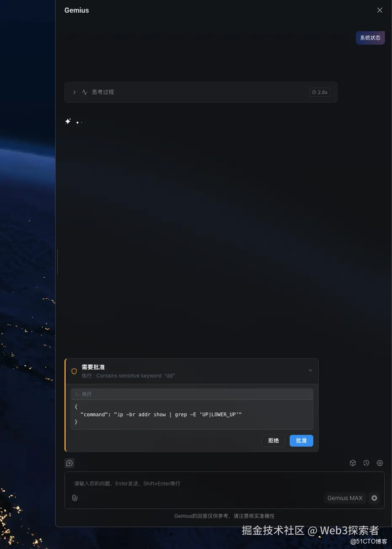Close the Gemius panel
Viewport: 392px width, 549px height.
point(380,10)
